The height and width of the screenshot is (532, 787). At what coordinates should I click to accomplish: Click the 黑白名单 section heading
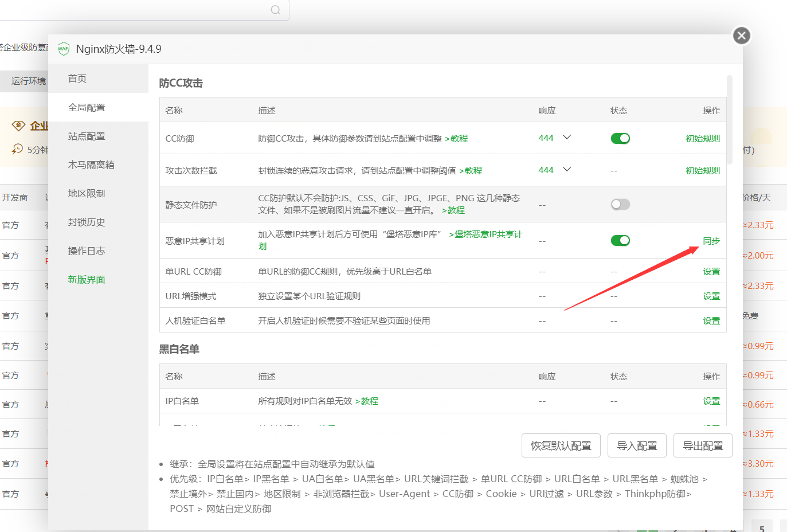coord(179,349)
